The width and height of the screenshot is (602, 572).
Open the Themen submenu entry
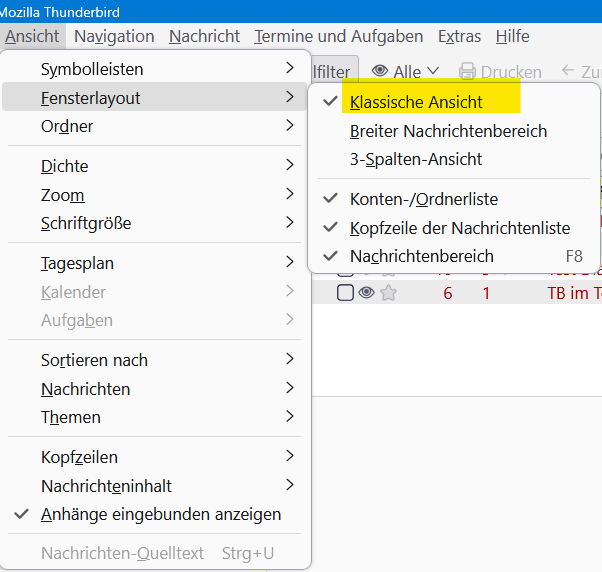pyautogui.click(x=71, y=417)
